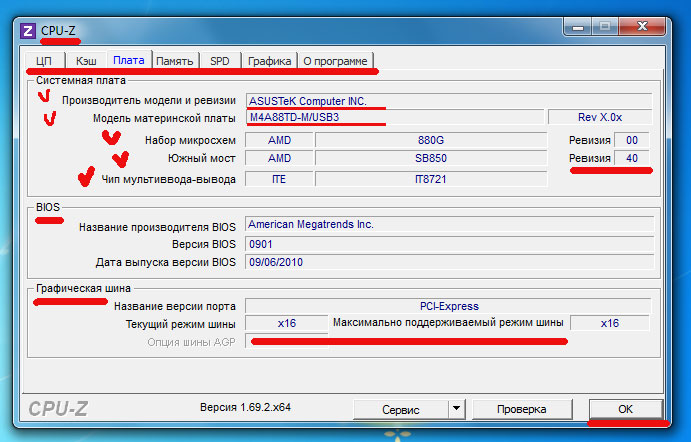
Task: Click the SB850 southbridge value
Action: tap(431, 158)
